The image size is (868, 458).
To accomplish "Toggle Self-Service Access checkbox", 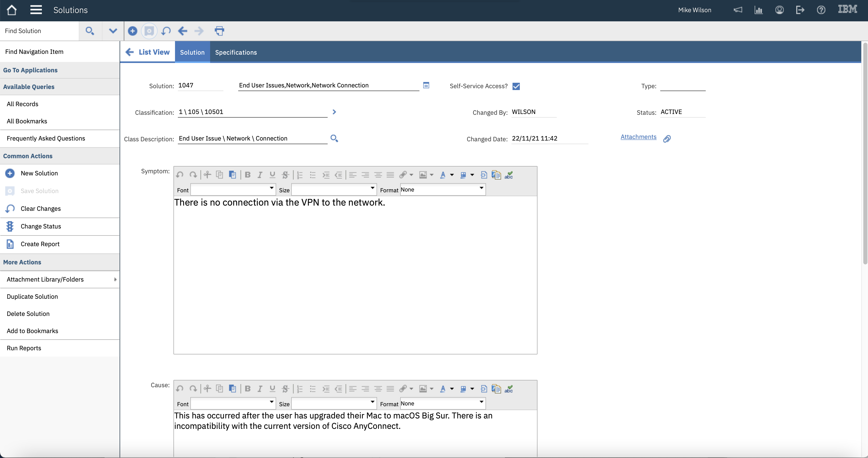I will 516,86.
